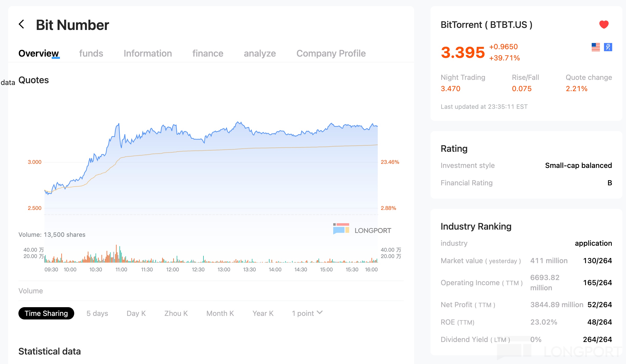This screenshot has width=626, height=364.
Task: Click the Rise/Fall 0.075 value
Action: 522,89
